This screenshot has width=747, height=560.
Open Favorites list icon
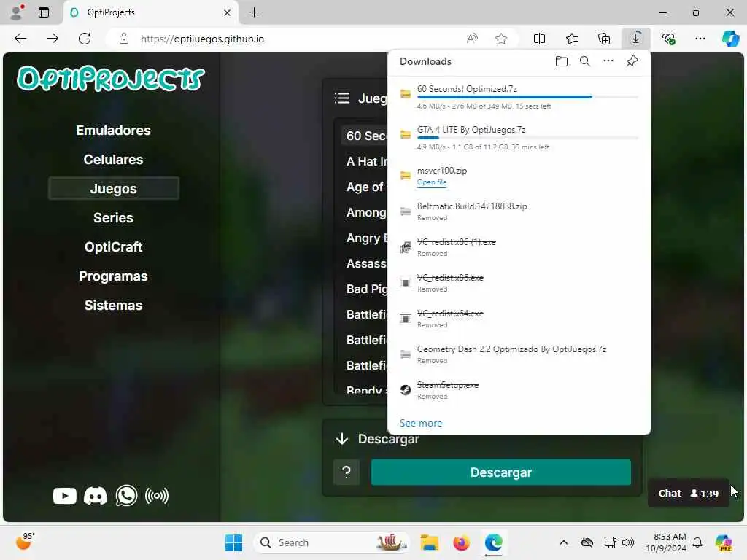point(572,39)
